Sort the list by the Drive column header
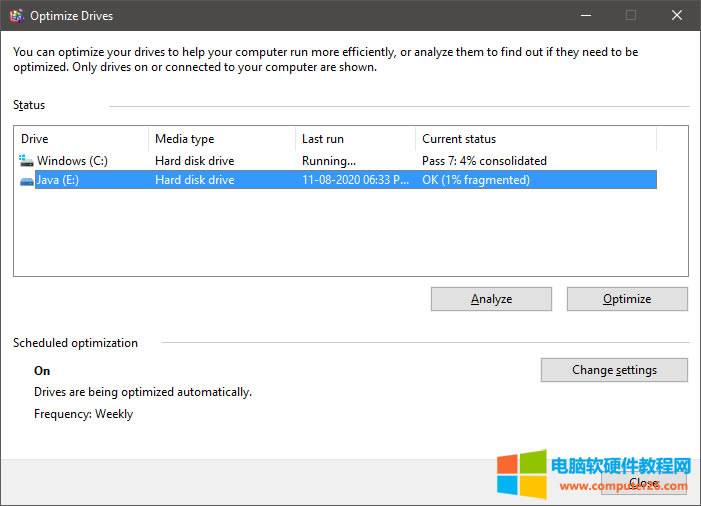 (80, 139)
